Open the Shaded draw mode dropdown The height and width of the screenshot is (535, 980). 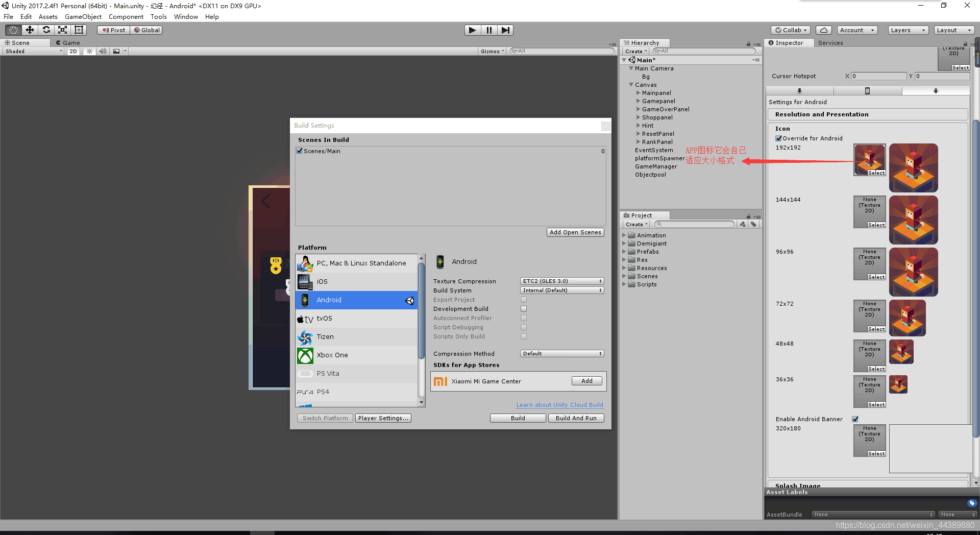click(34, 51)
